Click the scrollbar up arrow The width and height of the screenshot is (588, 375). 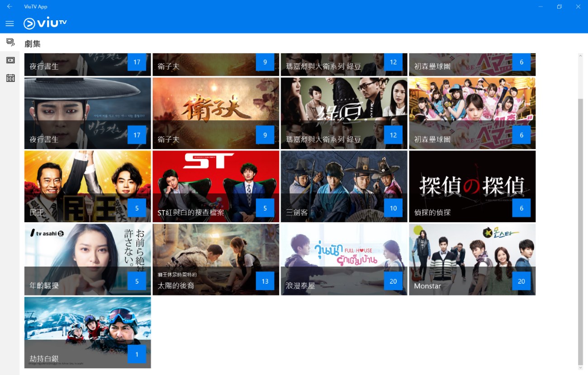click(x=581, y=56)
